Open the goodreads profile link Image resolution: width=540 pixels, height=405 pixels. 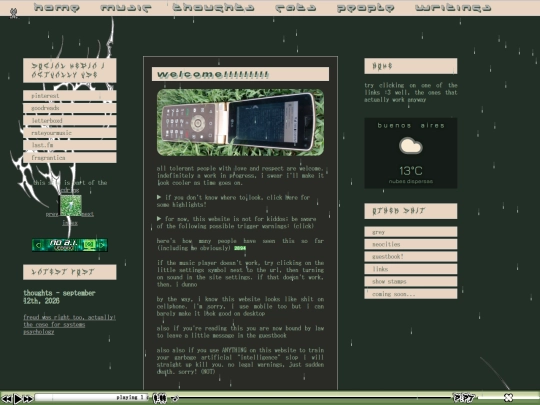coord(70,108)
